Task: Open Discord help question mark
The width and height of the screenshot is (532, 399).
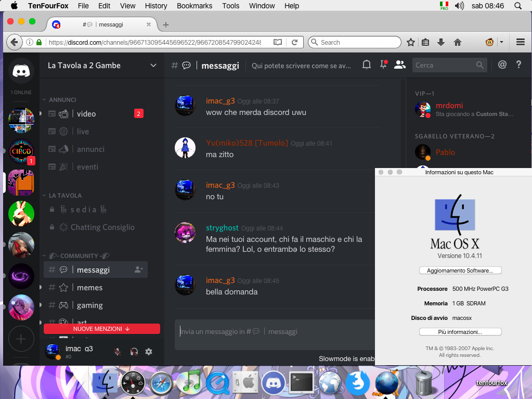Action: (x=518, y=65)
